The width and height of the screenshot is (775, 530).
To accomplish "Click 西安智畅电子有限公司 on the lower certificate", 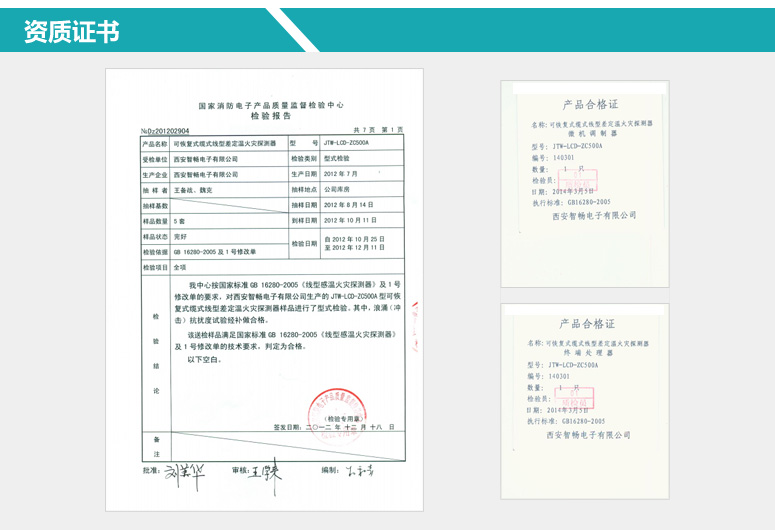I will pos(588,435).
